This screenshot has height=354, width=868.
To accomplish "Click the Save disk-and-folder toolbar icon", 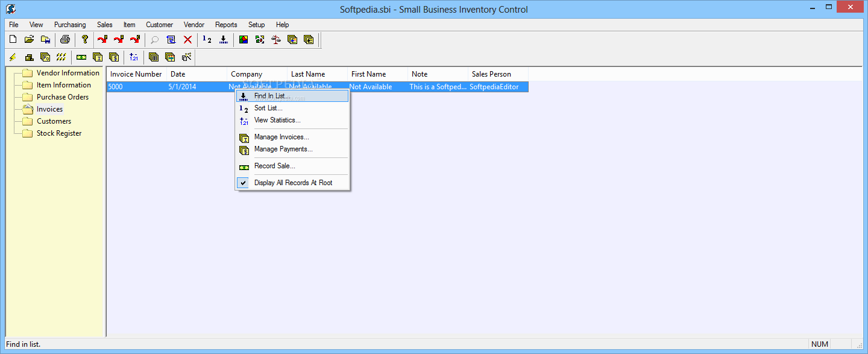I will (x=45, y=40).
